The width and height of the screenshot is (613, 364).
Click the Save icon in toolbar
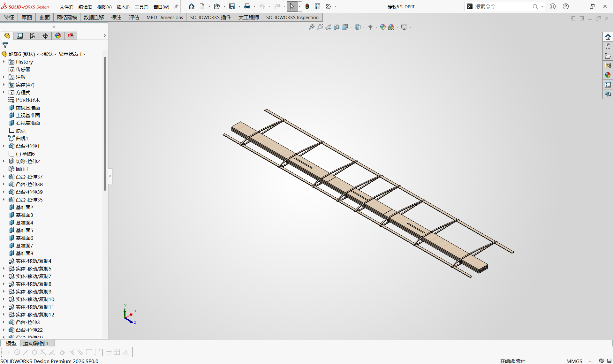pyautogui.click(x=232, y=6)
